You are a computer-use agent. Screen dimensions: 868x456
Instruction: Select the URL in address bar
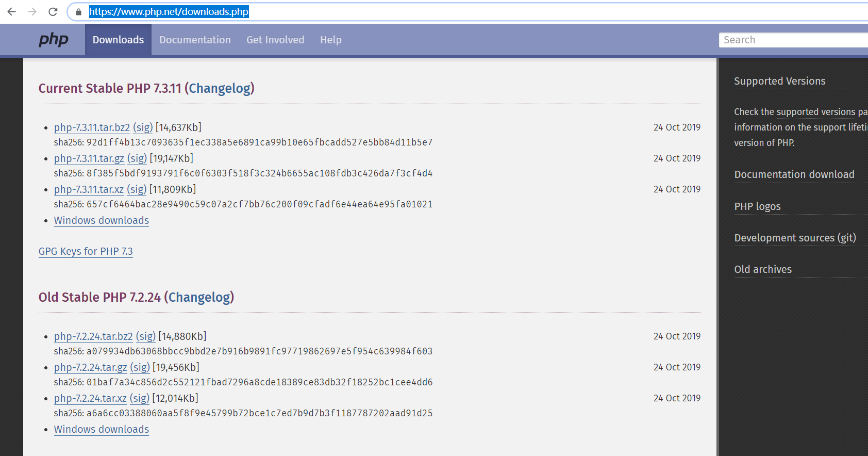coord(169,11)
